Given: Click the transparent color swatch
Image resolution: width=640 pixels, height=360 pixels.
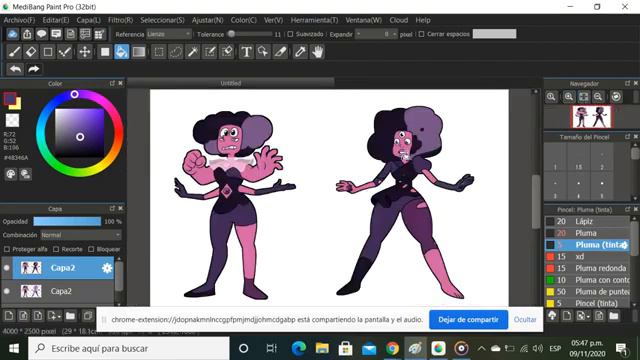Looking at the screenshot, I should point(12,120).
